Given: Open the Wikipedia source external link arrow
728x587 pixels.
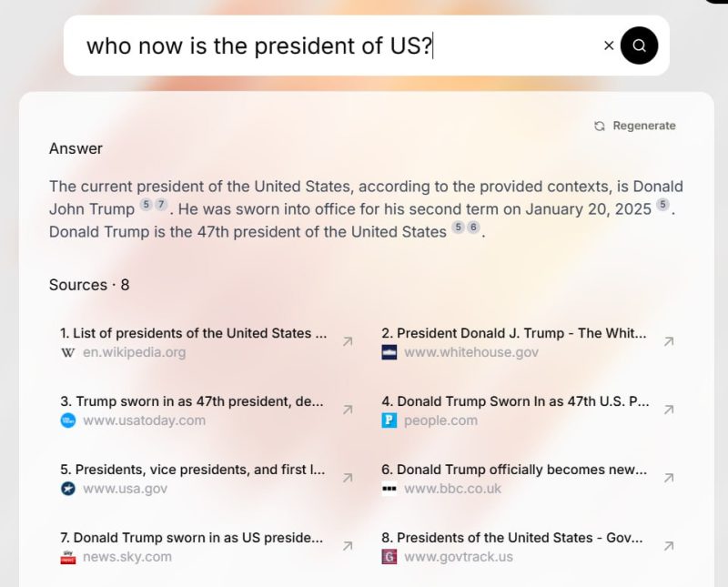Looking at the screenshot, I should [348, 342].
